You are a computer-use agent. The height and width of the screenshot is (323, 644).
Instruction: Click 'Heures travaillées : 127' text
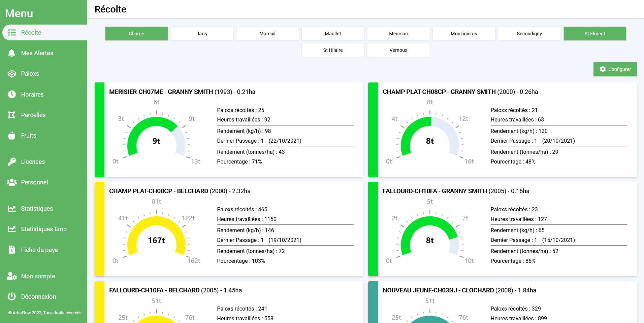(519, 219)
